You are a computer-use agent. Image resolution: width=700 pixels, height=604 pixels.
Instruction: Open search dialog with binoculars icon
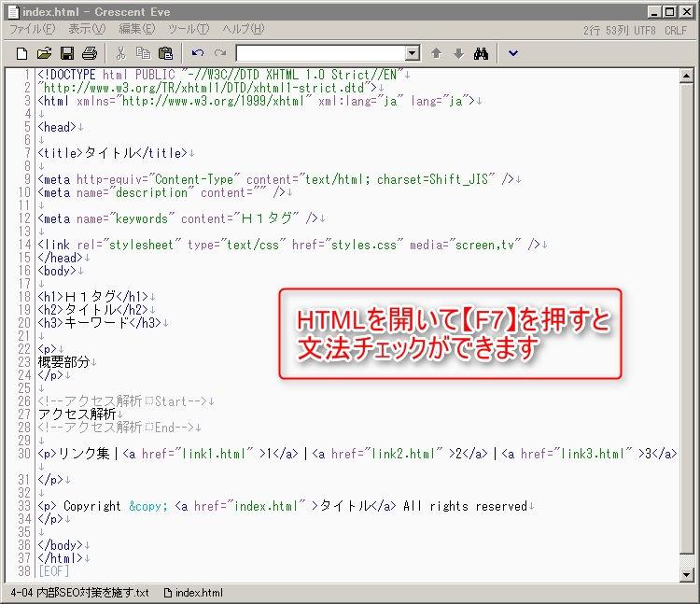[x=481, y=53]
